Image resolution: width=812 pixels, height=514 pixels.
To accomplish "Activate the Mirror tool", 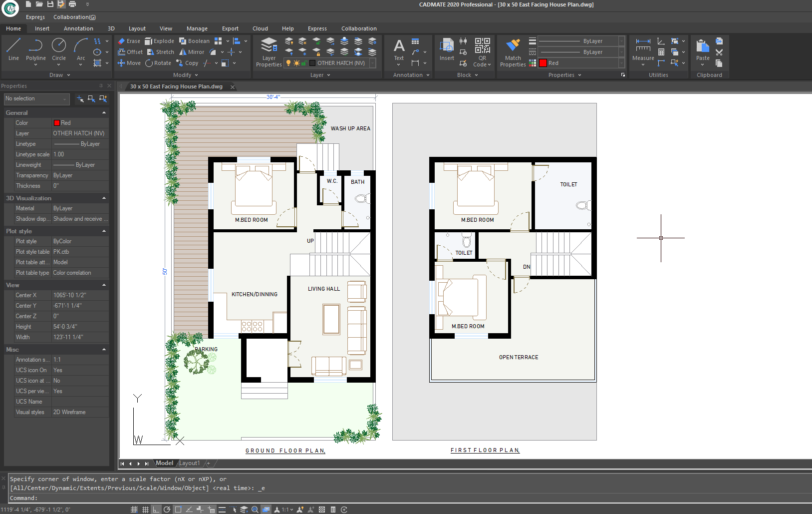I will [192, 52].
